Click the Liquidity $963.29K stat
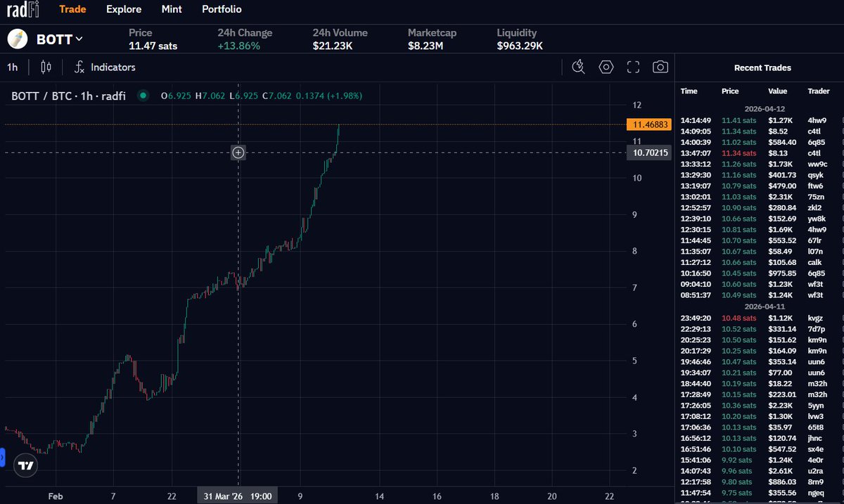844x504 pixels. (x=520, y=39)
